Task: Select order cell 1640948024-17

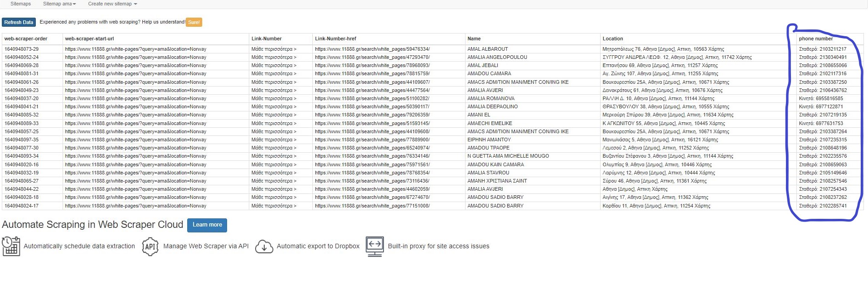Action: (21, 206)
